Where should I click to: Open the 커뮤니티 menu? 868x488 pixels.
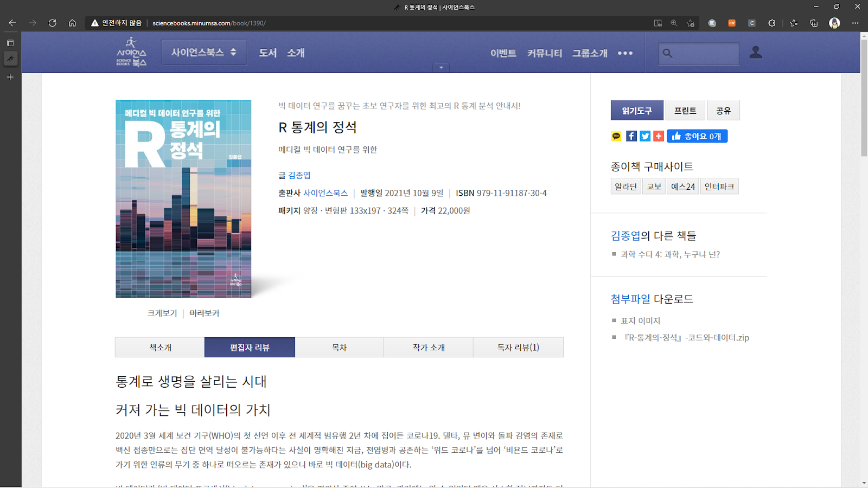545,53
